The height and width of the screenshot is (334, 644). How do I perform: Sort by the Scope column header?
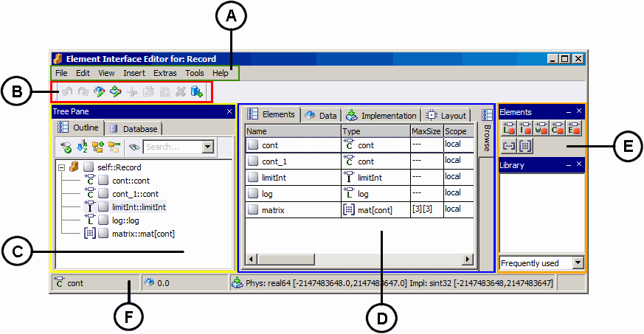click(459, 131)
